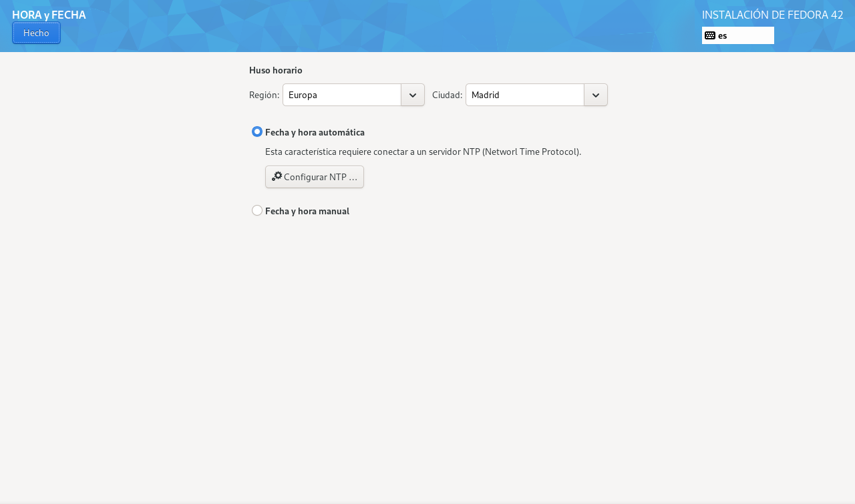Click the chevron icon beside Madrid

[596, 95]
